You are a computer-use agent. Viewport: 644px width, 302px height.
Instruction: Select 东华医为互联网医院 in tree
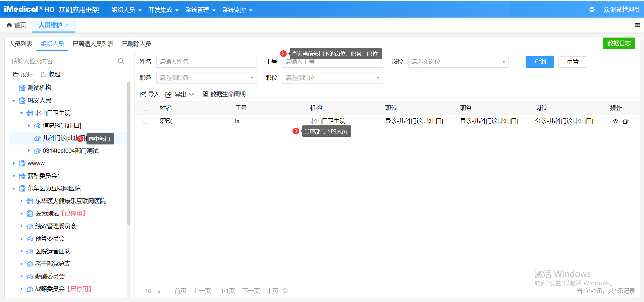click(x=54, y=188)
